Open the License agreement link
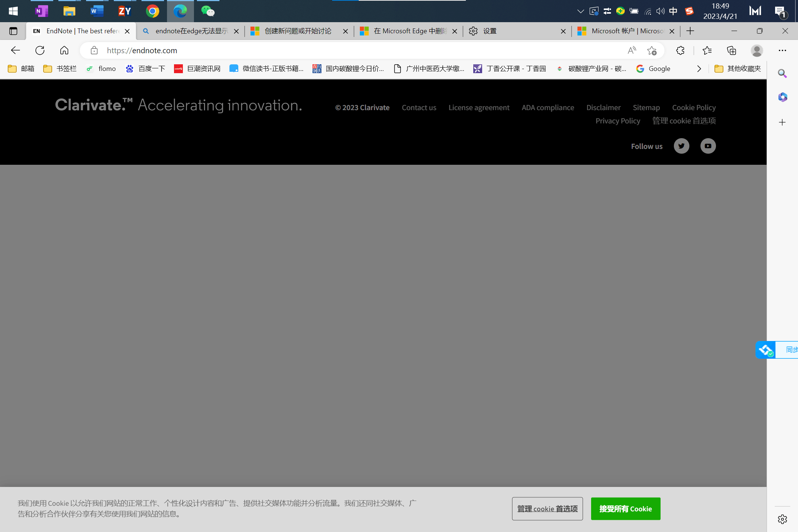798x532 pixels. (x=479, y=108)
